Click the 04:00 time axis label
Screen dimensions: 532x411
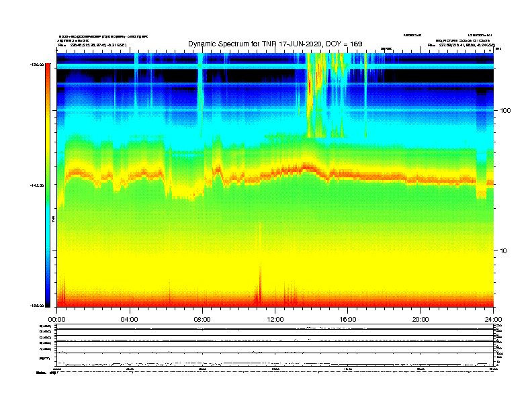(130, 320)
